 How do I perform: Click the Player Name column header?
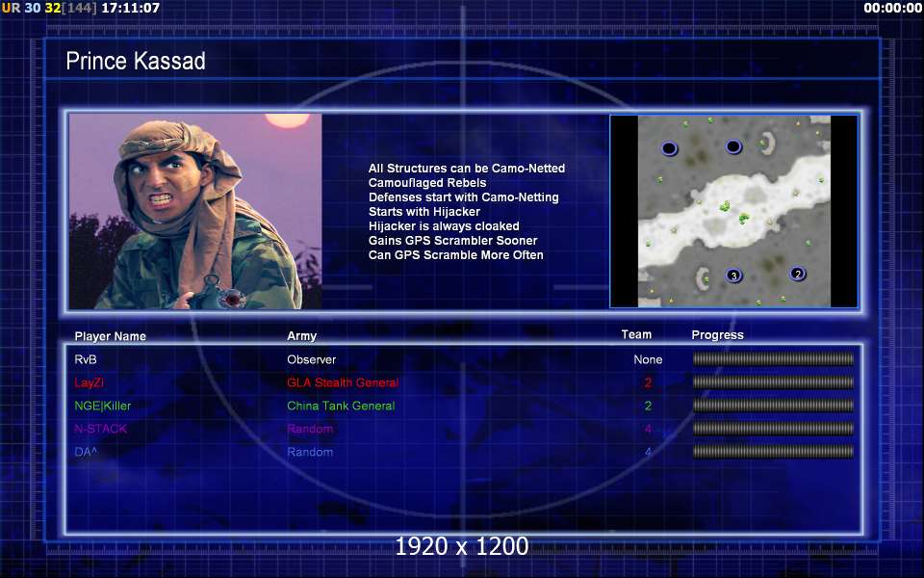pos(110,336)
